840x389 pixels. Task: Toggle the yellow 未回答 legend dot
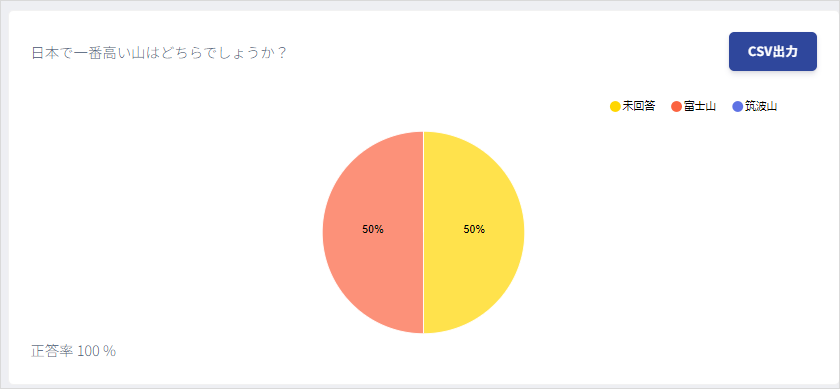pos(615,107)
